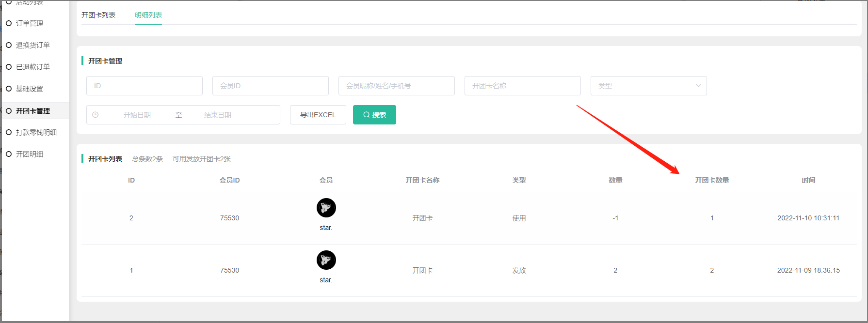Click circle bullet beside 订单管理
The width and height of the screenshot is (868, 323).
point(9,23)
